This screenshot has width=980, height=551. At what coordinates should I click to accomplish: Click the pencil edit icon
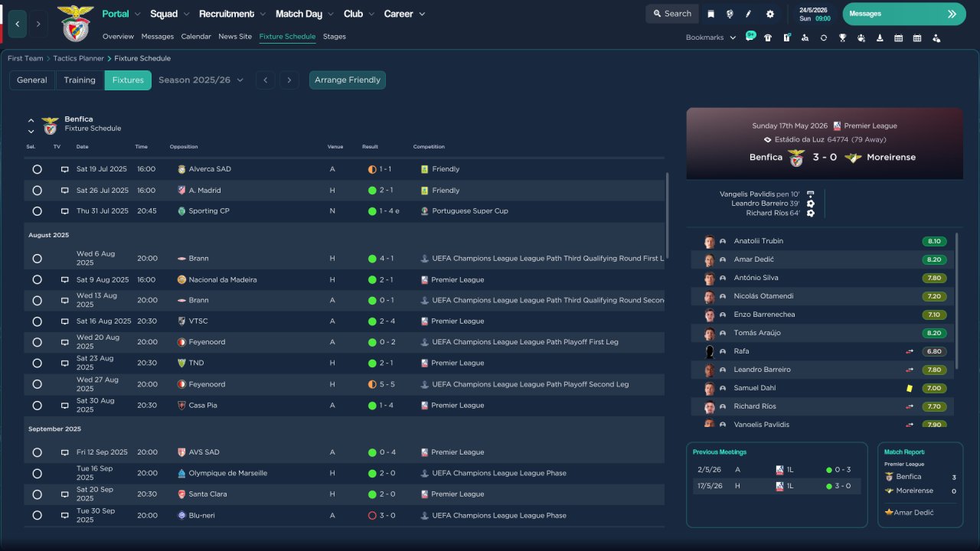tap(749, 14)
